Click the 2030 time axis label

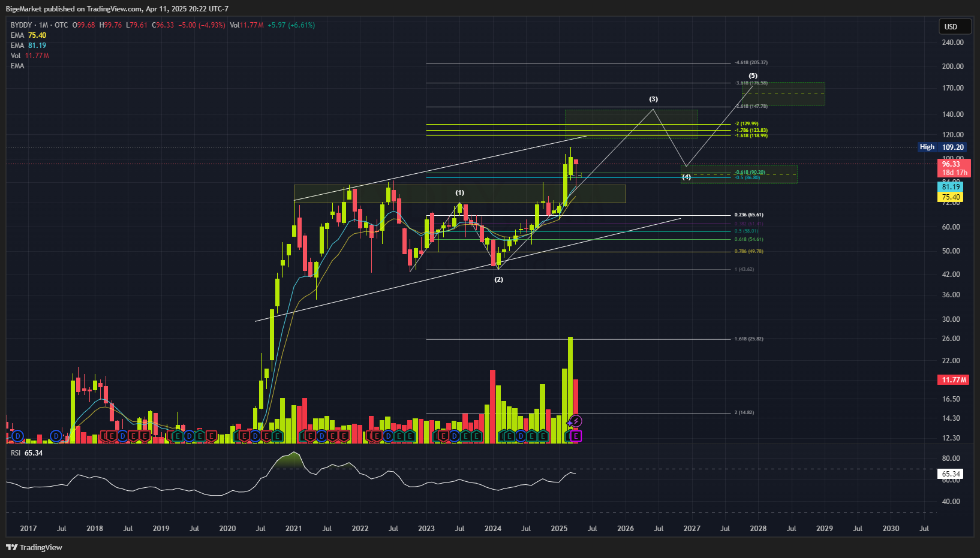pyautogui.click(x=891, y=529)
